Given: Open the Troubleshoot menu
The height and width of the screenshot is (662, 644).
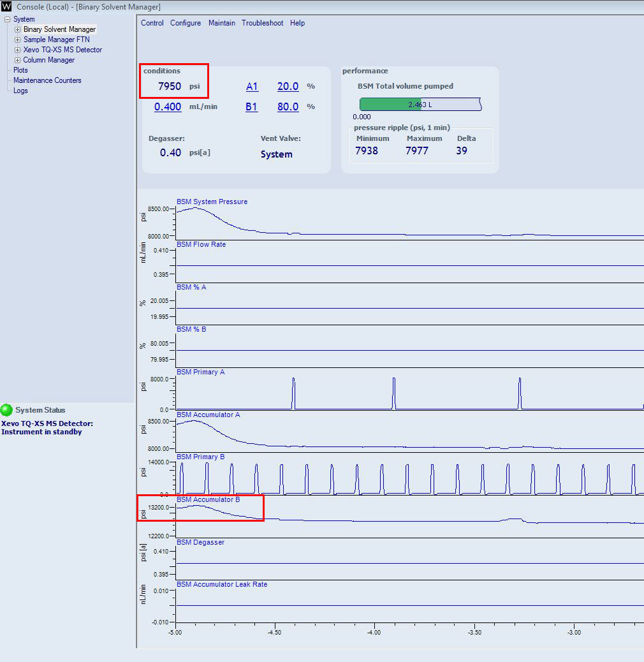Looking at the screenshot, I should pyautogui.click(x=262, y=23).
